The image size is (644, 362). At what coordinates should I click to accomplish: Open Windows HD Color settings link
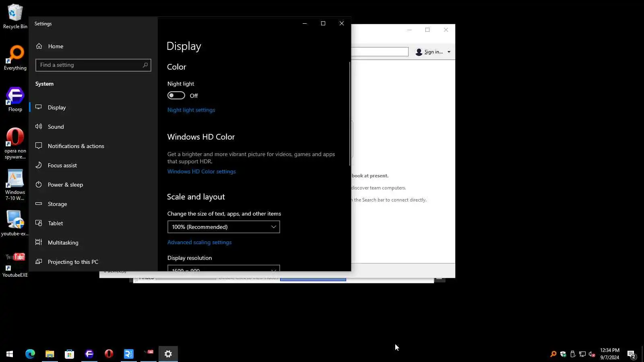(x=202, y=171)
